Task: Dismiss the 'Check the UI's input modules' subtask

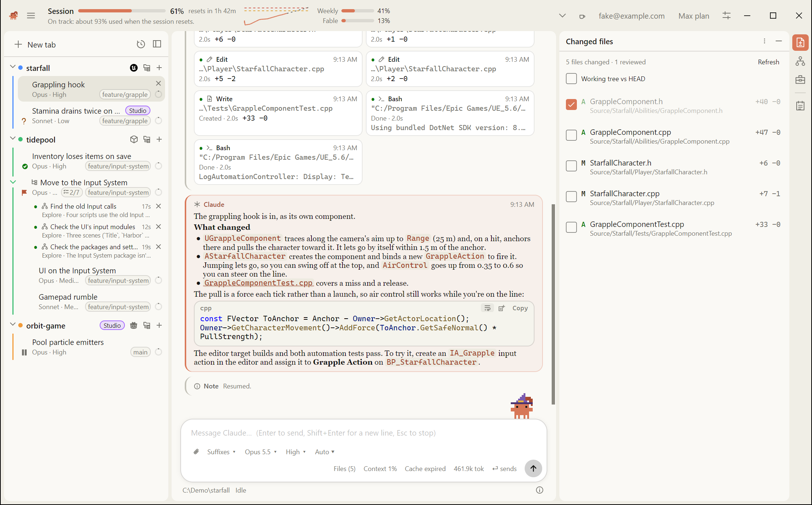Action: coord(158,227)
